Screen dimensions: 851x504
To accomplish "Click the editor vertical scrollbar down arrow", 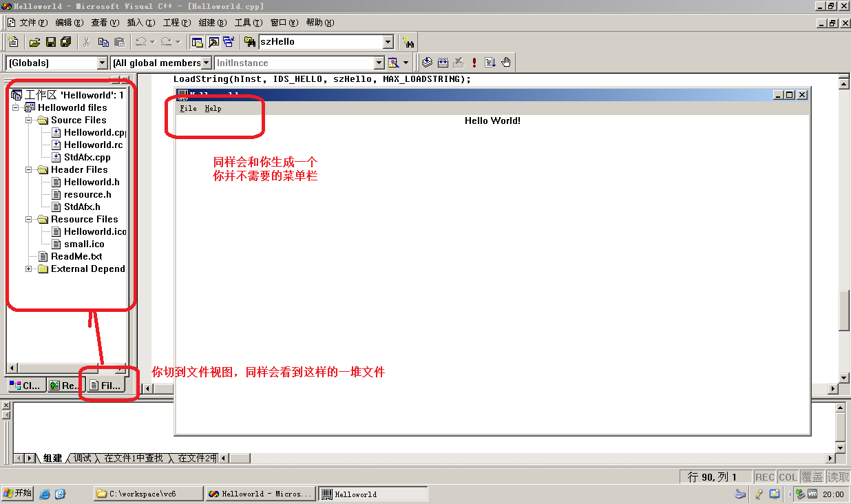I will point(843,378).
